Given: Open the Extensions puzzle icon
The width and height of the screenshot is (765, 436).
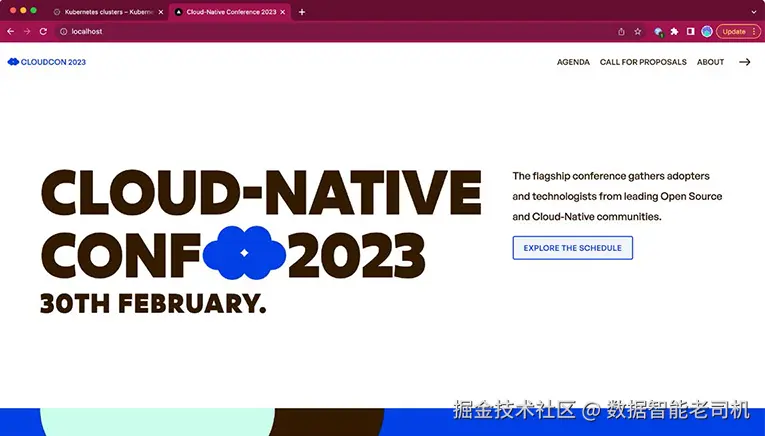Looking at the screenshot, I should tap(674, 32).
